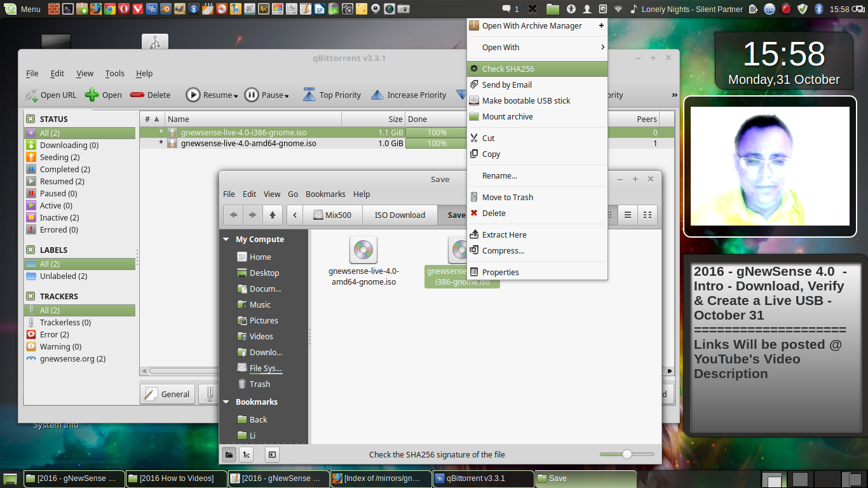
Task: Toggle the TRACKERS filter checkbox
Action: click(x=31, y=296)
